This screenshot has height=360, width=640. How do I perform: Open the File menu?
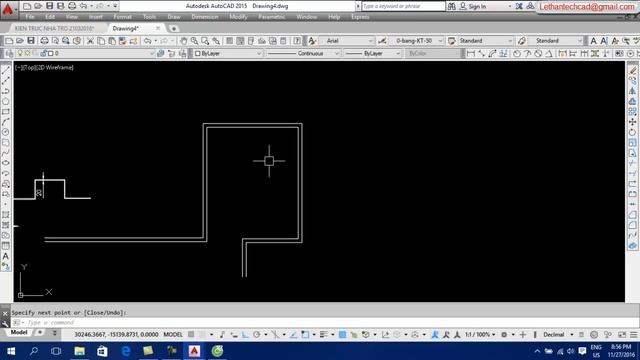[x=30, y=17]
